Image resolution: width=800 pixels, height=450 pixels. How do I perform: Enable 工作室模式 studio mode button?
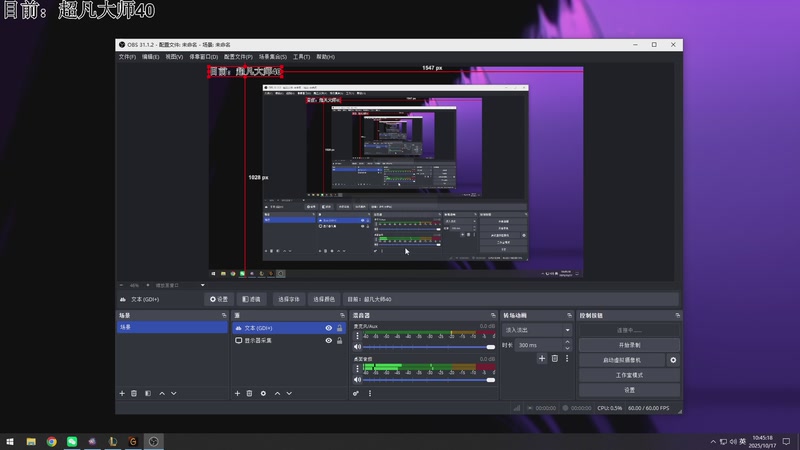(629, 375)
